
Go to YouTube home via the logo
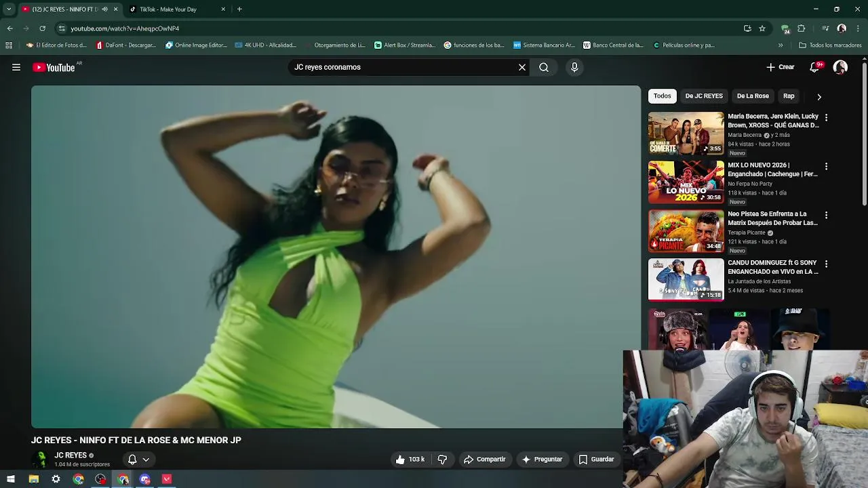(x=54, y=67)
